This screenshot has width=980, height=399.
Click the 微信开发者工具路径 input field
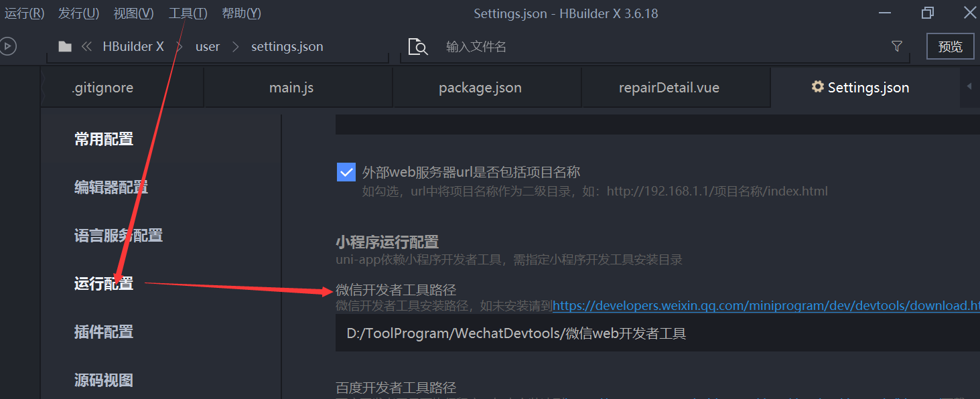click(657, 333)
